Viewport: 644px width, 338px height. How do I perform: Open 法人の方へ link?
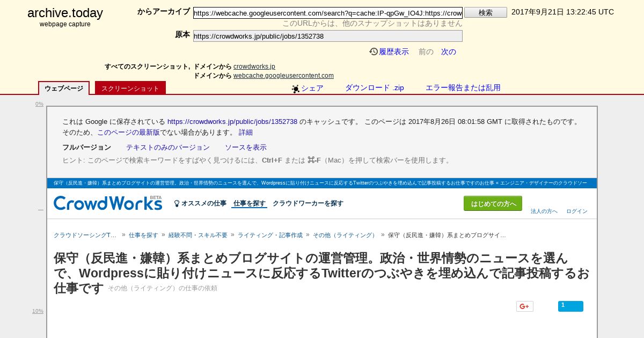[x=544, y=211]
